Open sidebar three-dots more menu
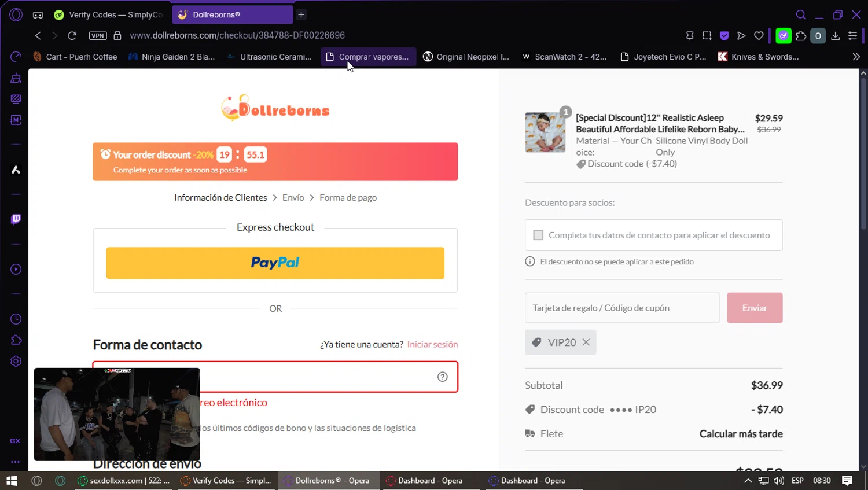The image size is (868, 490). click(x=16, y=462)
